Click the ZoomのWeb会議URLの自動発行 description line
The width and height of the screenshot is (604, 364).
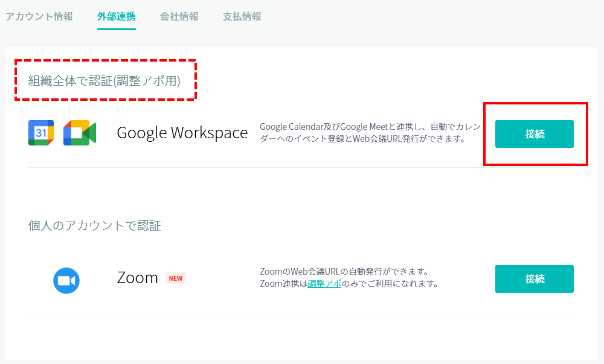tap(343, 272)
